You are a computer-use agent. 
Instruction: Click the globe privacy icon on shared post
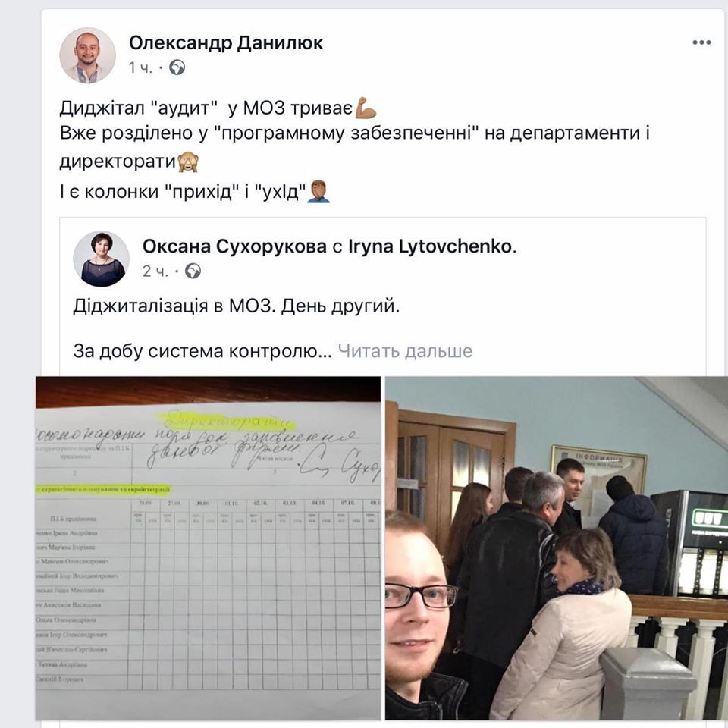click(x=193, y=271)
